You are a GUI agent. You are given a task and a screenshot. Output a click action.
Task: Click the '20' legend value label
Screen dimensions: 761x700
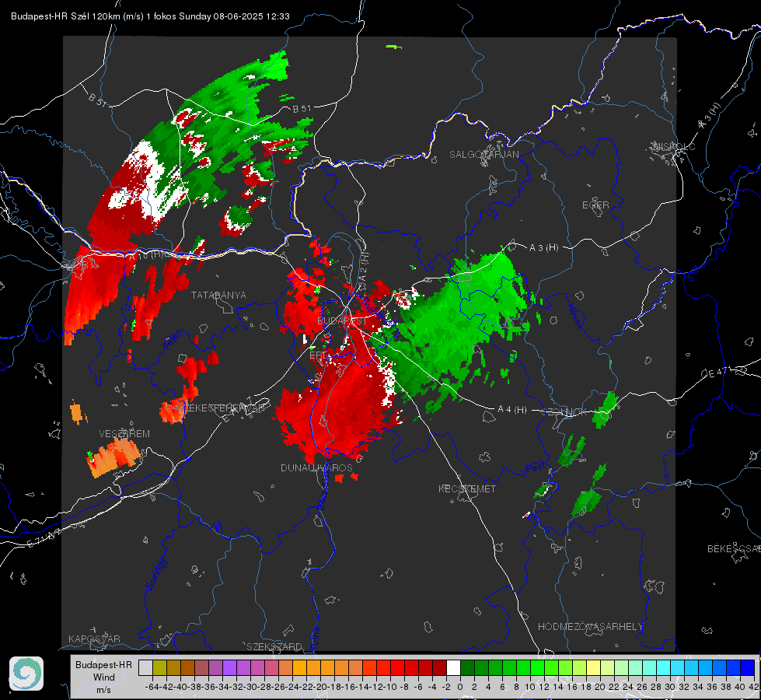(x=600, y=687)
